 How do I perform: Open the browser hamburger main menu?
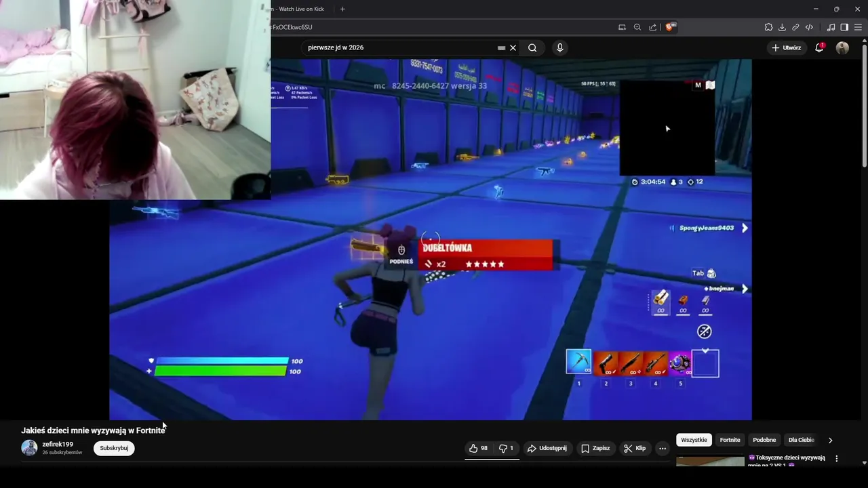pyautogui.click(x=858, y=27)
